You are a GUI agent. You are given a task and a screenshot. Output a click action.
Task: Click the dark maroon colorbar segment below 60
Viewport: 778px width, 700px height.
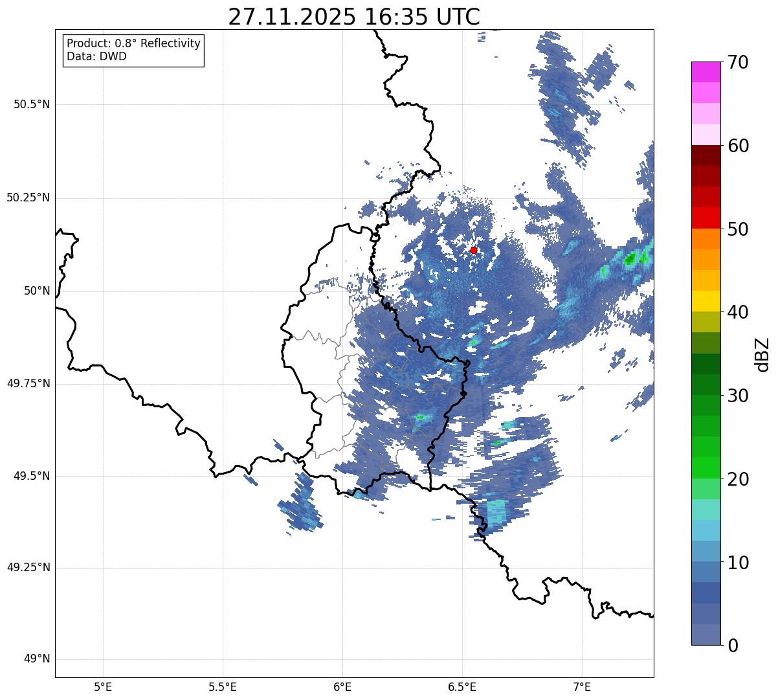click(706, 155)
